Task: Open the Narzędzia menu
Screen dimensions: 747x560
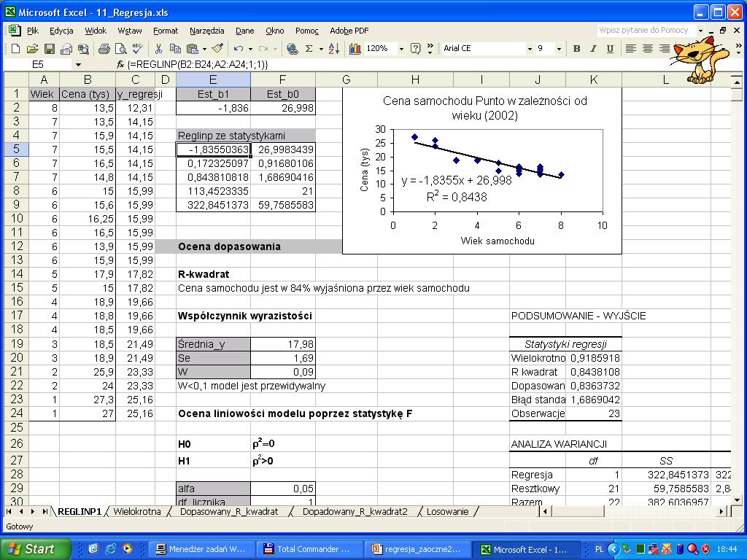Action: pos(206,31)
